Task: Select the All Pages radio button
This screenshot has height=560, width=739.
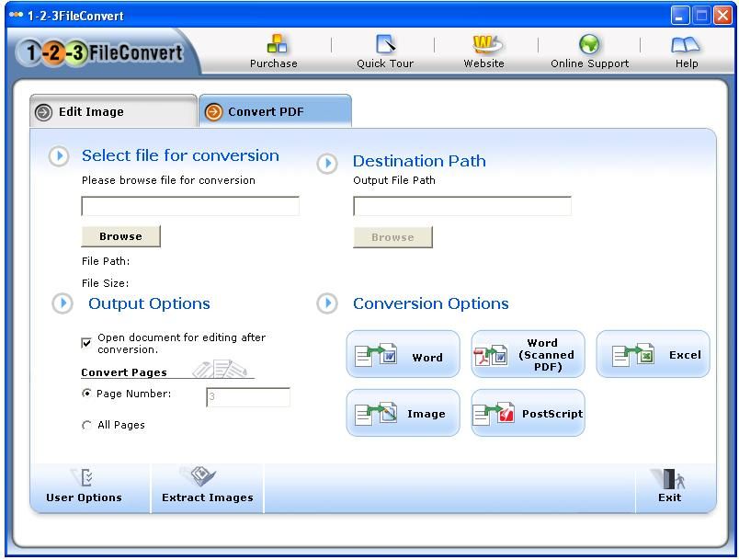Action: [x=86, y=425]
